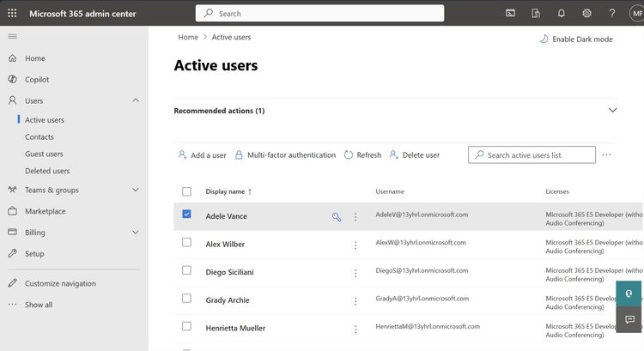Expand the Recommended actions section
This screenshot has width=644, height=351.
click(612, 111)
